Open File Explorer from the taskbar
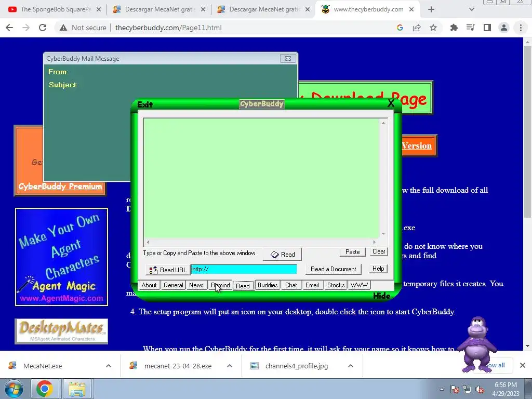Screen dimensions: 532x399 tap(77, 389)
